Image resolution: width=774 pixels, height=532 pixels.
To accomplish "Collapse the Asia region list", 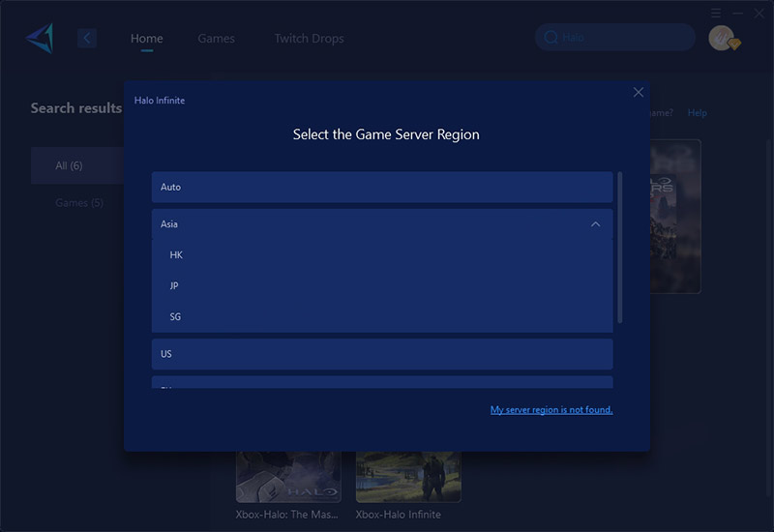I will [x=595, y=224].
